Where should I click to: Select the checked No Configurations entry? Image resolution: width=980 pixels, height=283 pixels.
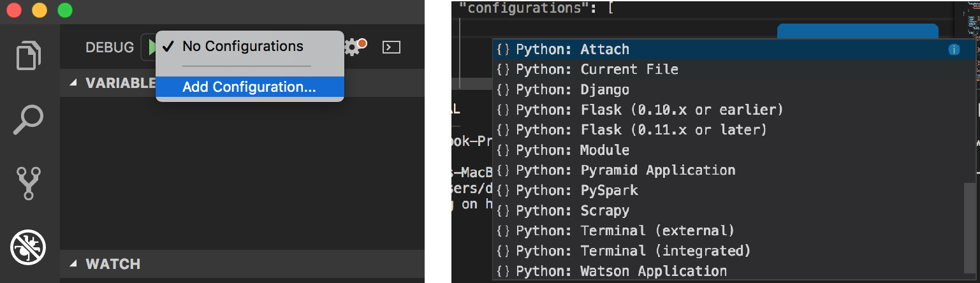242,47
